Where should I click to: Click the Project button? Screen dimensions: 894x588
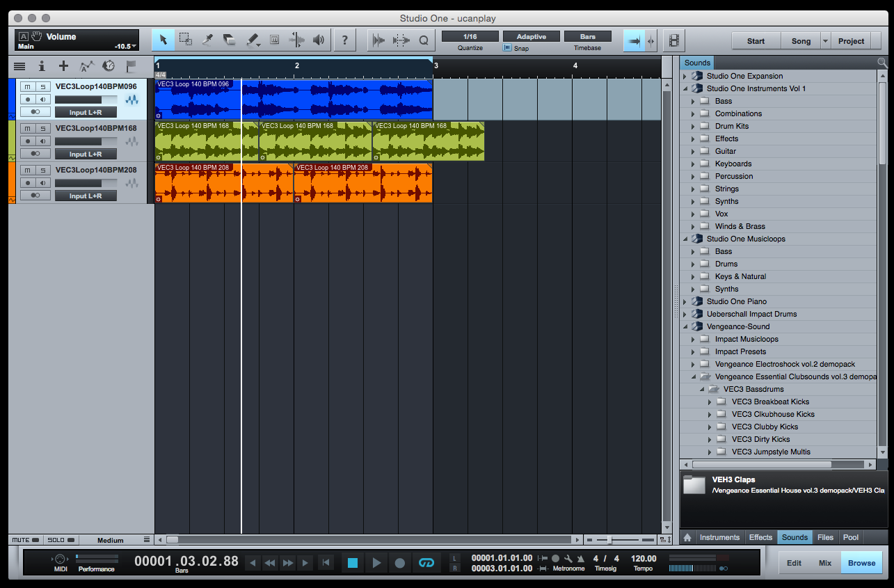(x=851, y=41)
